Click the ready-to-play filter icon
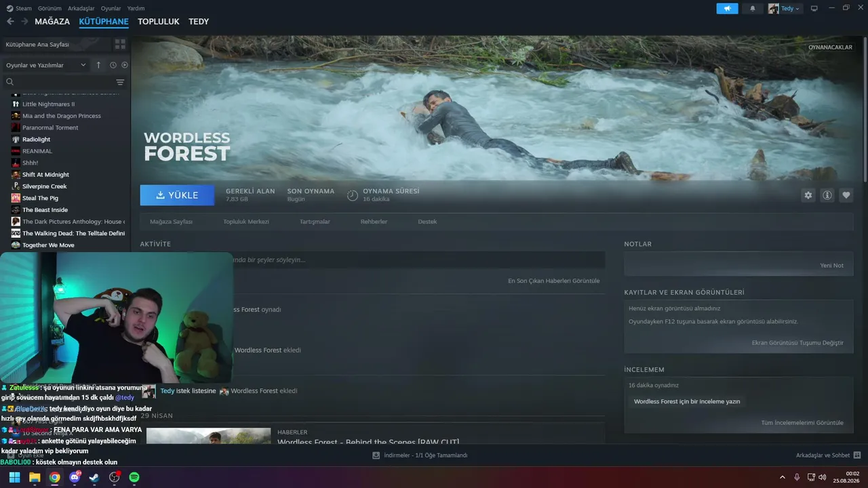Image resolution: width=868 pixels, height=488 pixels. pyautogui.click(x=125, y=65)
